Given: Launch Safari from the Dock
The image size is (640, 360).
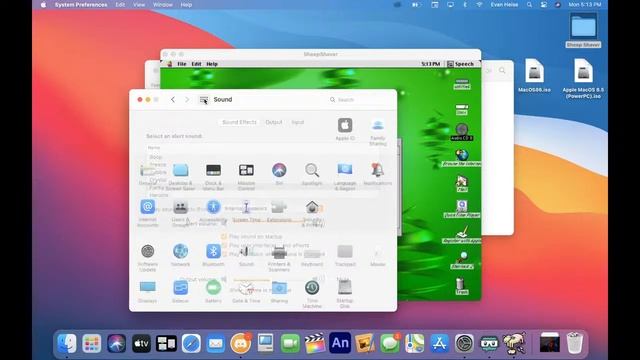Looking at the screenshot, I should pyautogui.click(x=191, y=343).
